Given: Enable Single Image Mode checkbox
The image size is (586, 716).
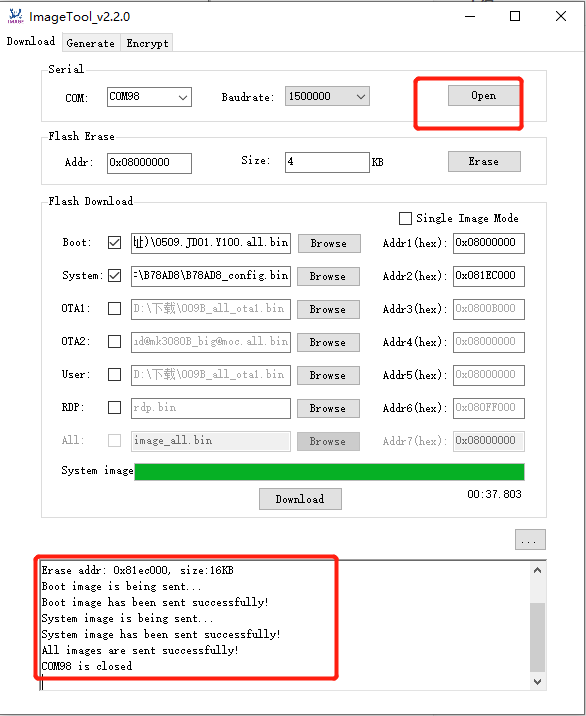Looking at the screenshot, I should coord(405,218).
